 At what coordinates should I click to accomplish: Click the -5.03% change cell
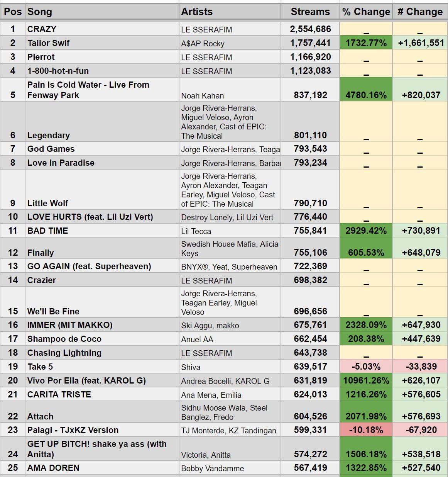366,367
